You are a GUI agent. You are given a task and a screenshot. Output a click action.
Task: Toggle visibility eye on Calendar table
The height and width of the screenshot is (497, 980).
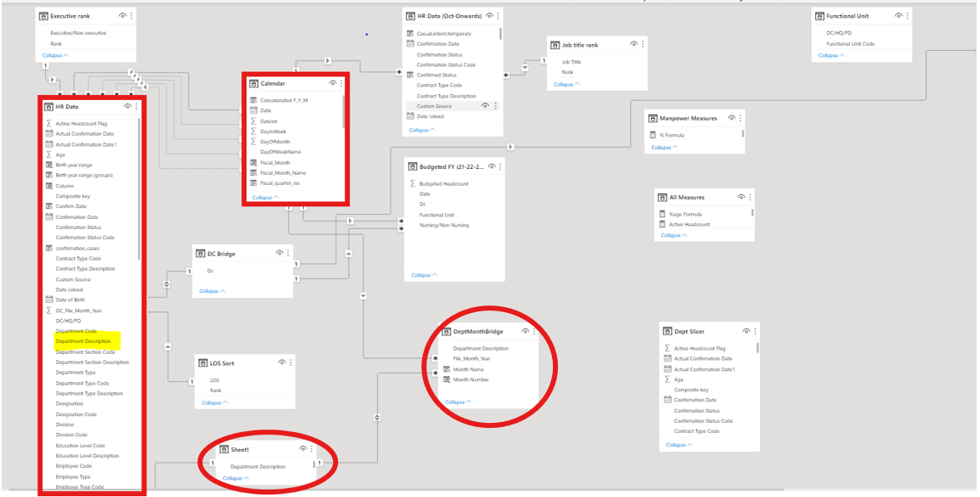pyautogui.click(x=333, y=83)
